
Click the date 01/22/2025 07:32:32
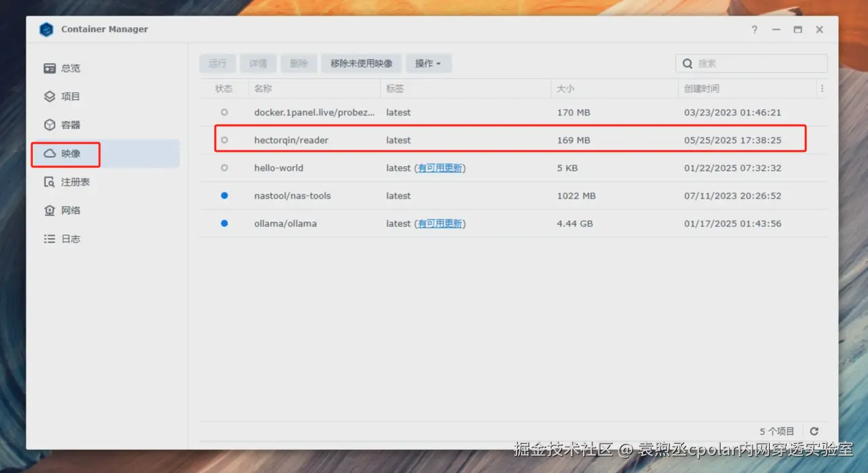(x=733, y=168)
